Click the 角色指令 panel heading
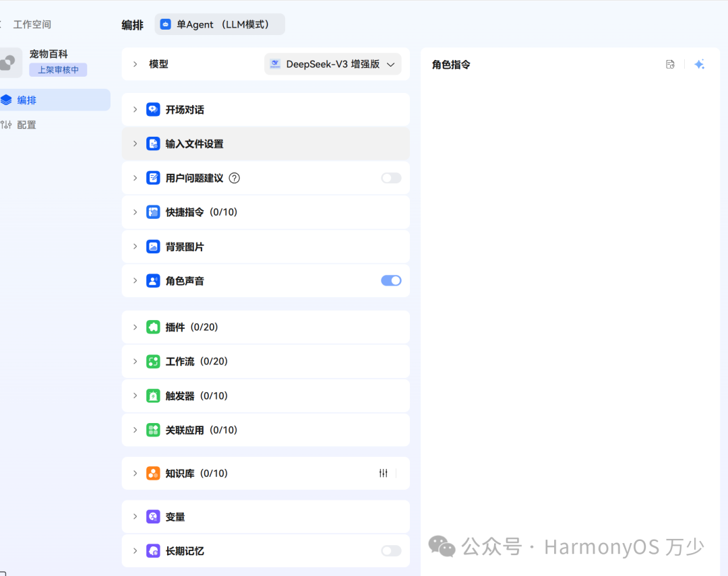The width and height of the screenshot is (728, 576). [451, 65]
